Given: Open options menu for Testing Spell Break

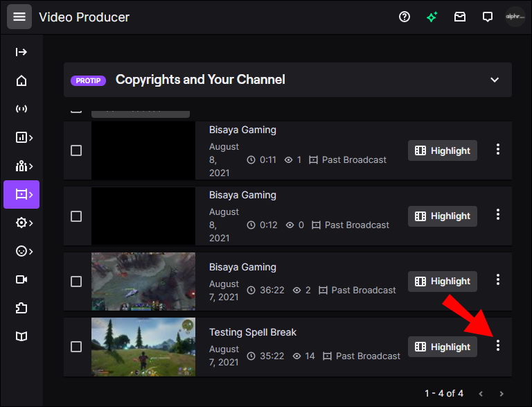Looking at the screenshot, I should [498, 345].
